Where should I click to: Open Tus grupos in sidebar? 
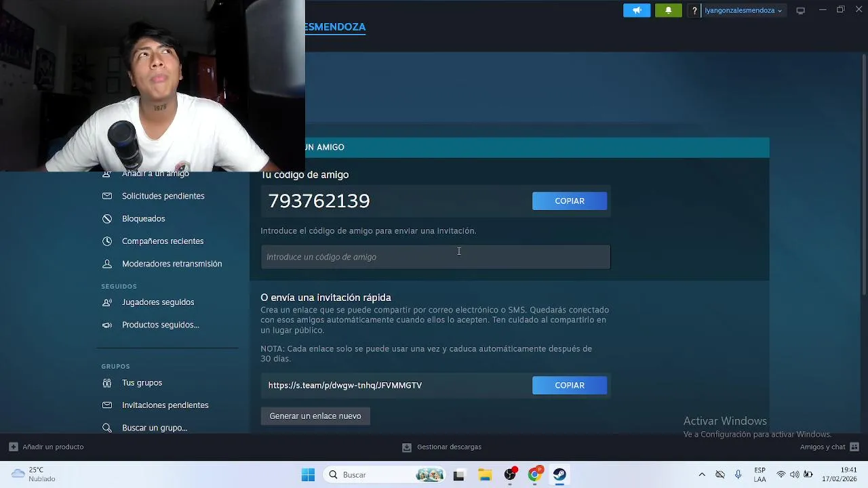[x=142, y=382]
